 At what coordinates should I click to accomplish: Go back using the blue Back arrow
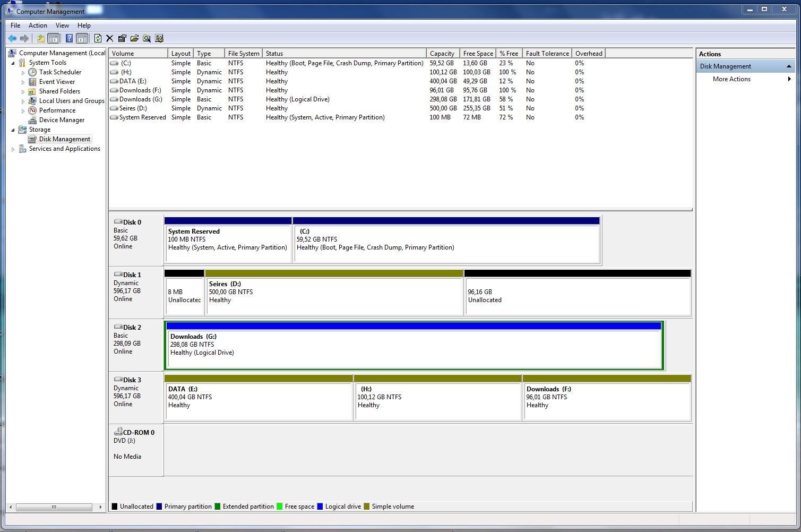click(x=12, y=38)
